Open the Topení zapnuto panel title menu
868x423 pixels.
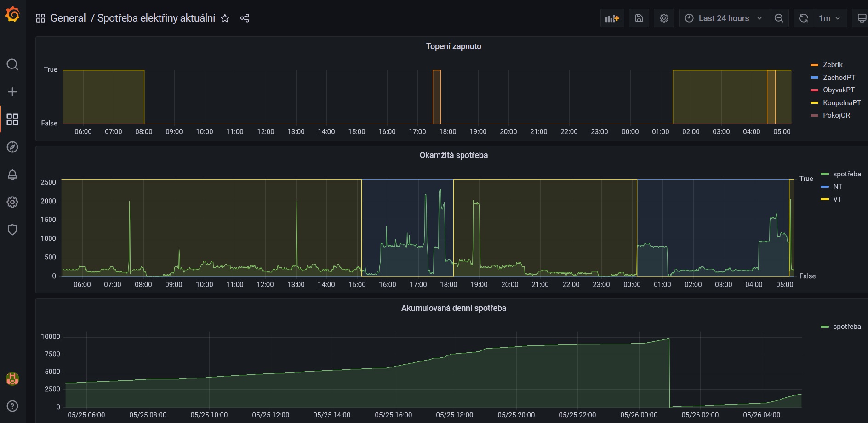click(x=453, y=46)
